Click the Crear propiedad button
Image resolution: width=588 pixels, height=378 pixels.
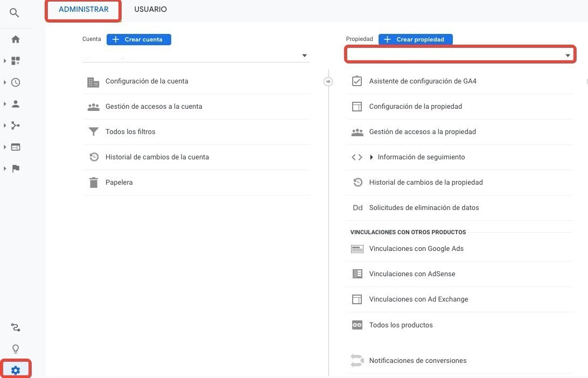[415, 39]
